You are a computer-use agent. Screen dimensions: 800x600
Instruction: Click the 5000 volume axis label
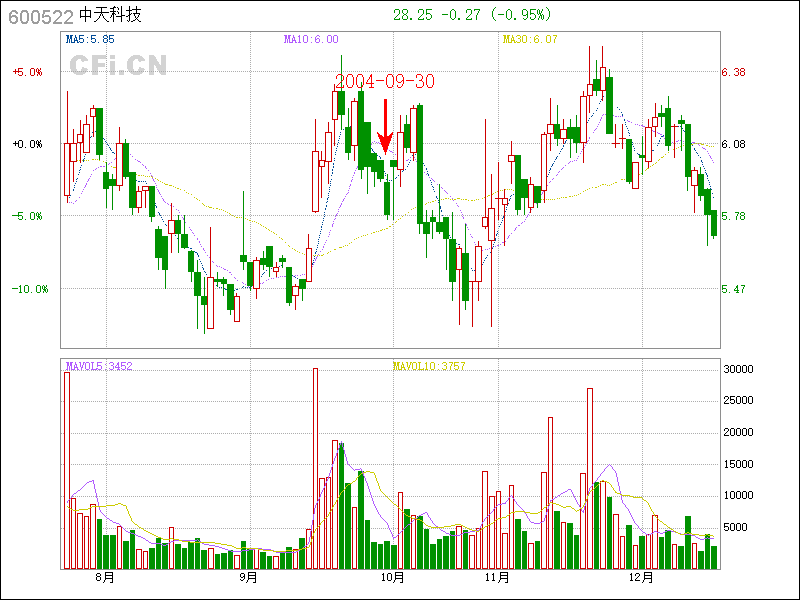735,528
